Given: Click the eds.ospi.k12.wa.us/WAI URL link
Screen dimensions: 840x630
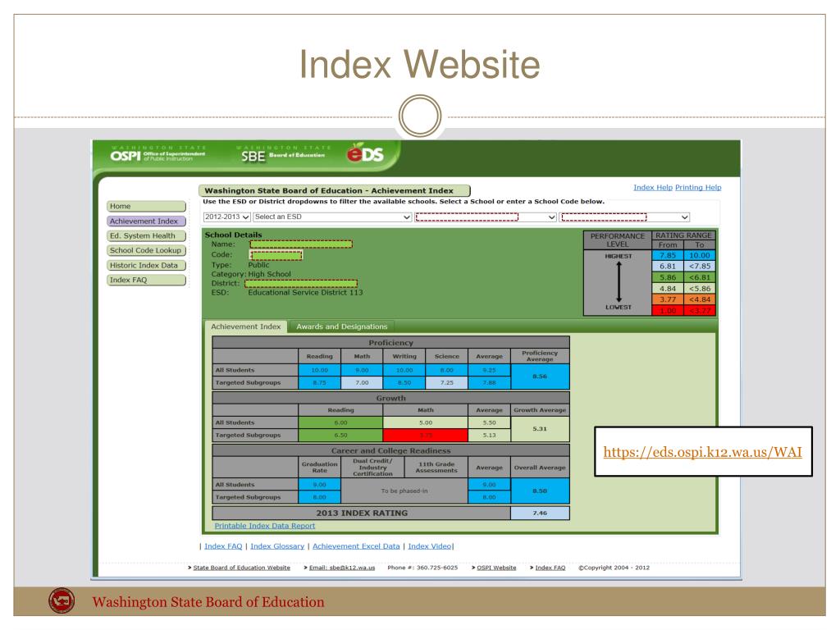Looking at the screenshot, I should (x=702, y=452).
